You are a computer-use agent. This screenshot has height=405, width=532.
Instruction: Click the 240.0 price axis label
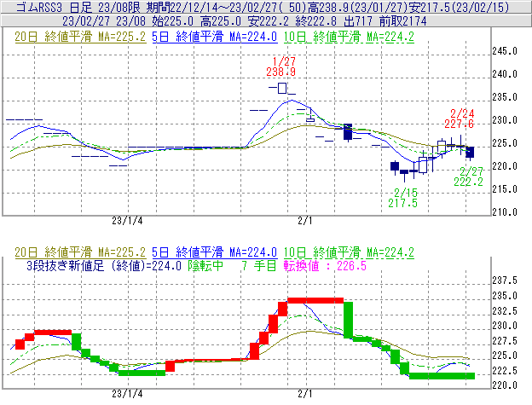point(505,74)
